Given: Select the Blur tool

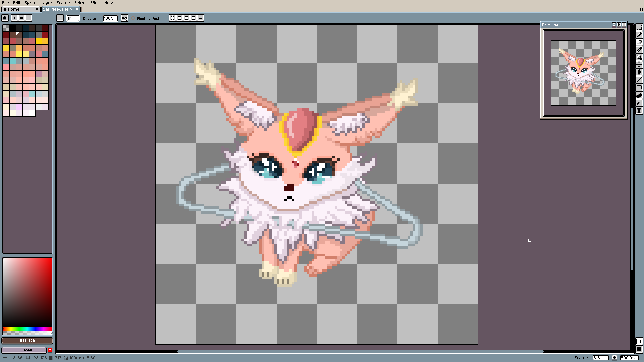Looking at the screenshot, I should pos(639,103).
